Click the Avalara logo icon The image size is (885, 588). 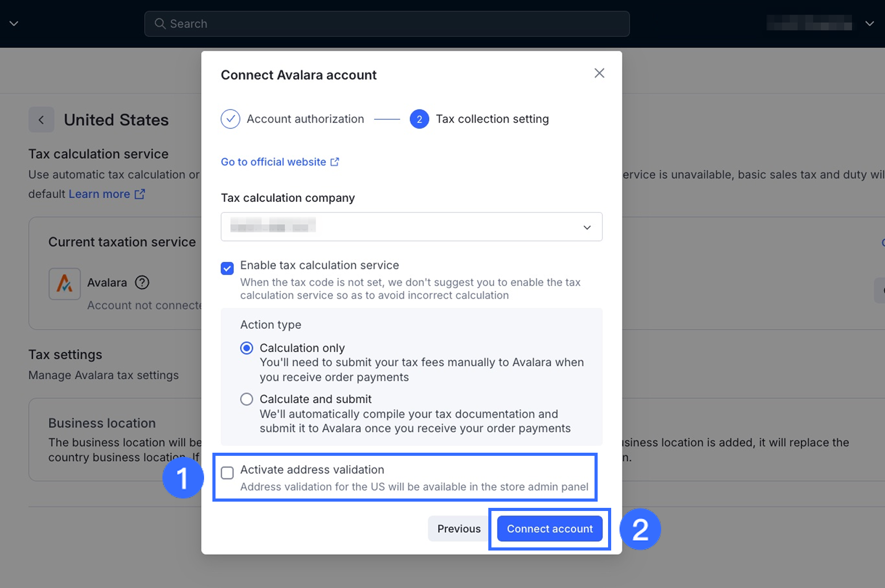(x=65, y=284)
